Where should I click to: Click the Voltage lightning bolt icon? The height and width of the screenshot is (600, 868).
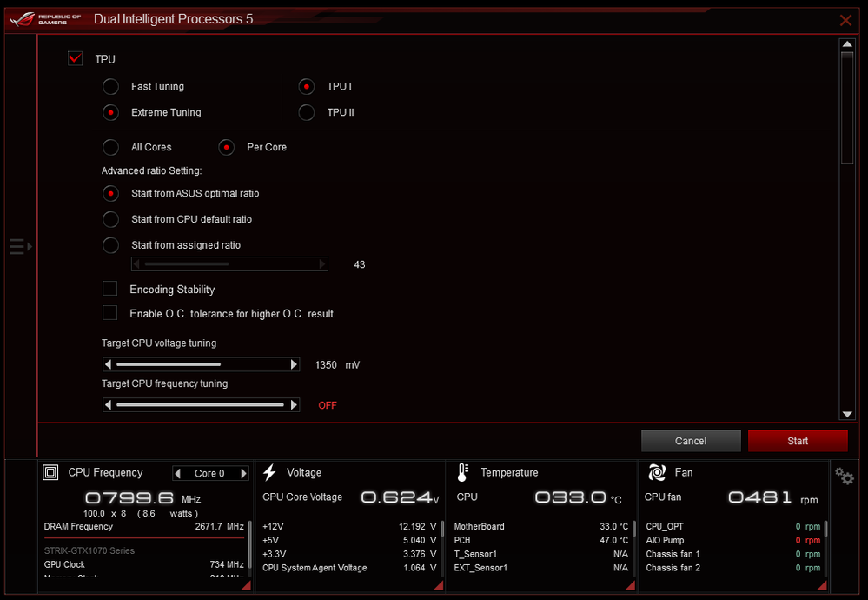pyautogui.click(x=269, y=472)
